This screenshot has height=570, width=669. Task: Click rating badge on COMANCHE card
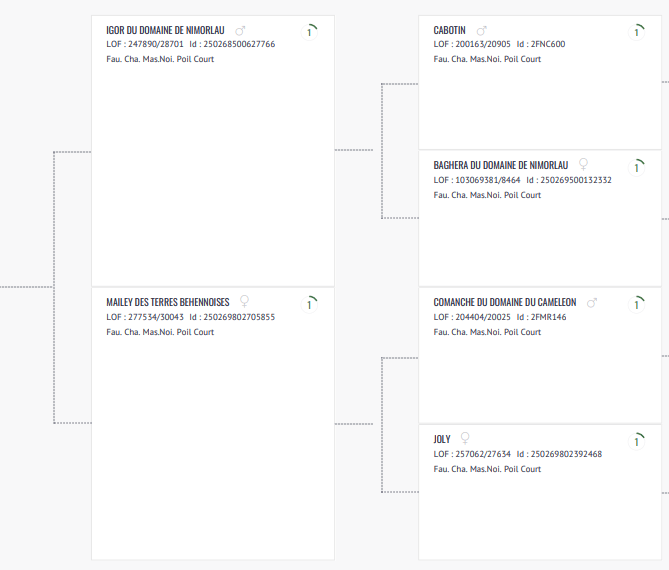[x=636, y=304]
